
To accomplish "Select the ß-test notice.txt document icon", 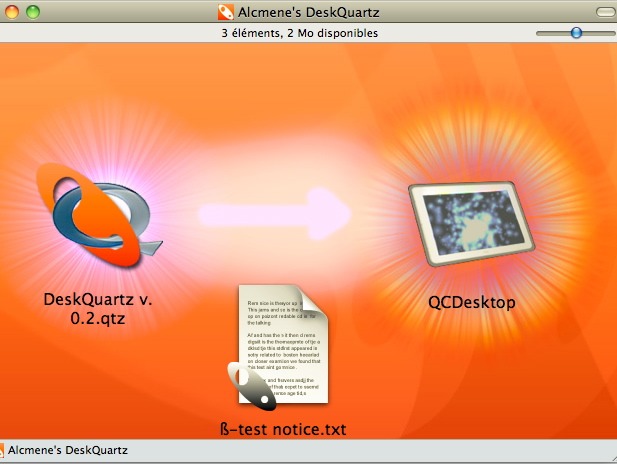I will (x=280, y=348).
